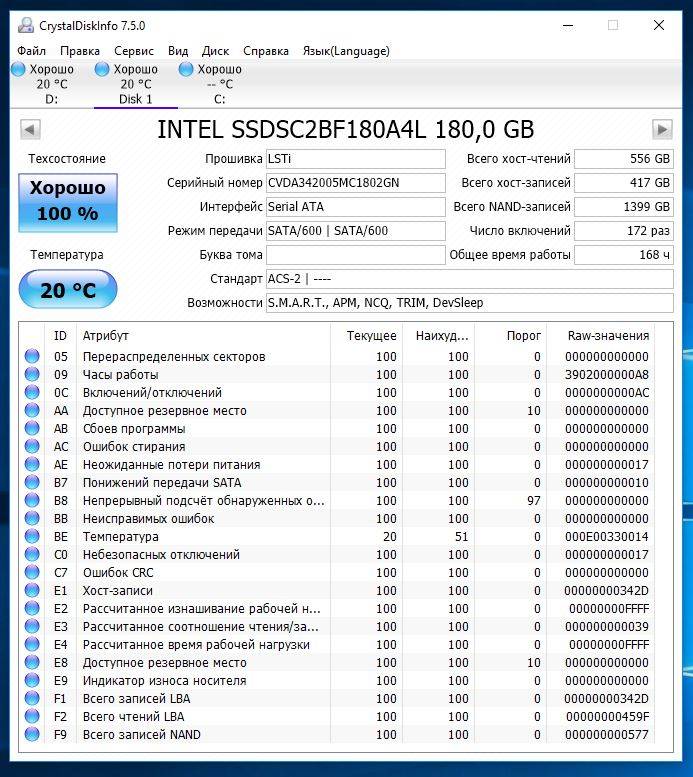Screen dimensions: 693x777
Task: Open the Правка menu
Action: click(x=80, y=51)
